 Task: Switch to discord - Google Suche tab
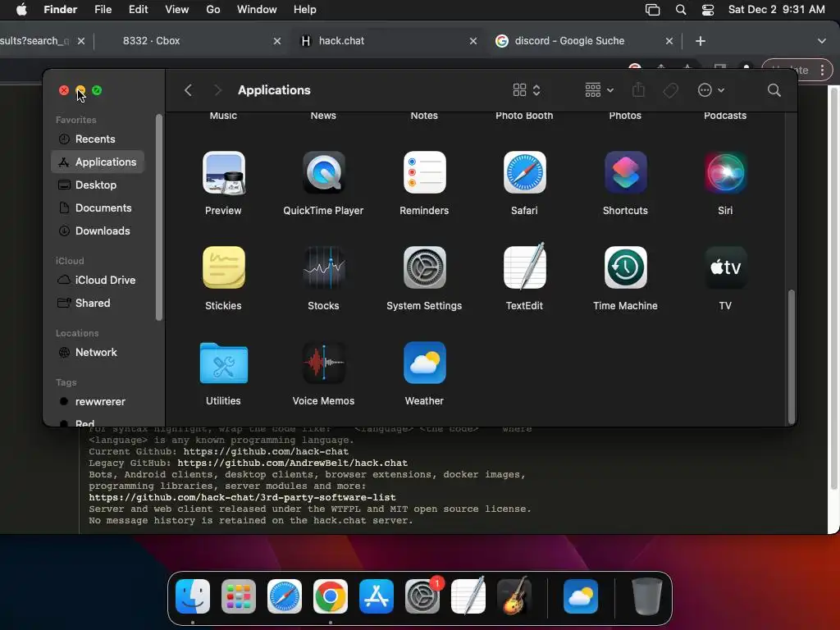(569, 41)
